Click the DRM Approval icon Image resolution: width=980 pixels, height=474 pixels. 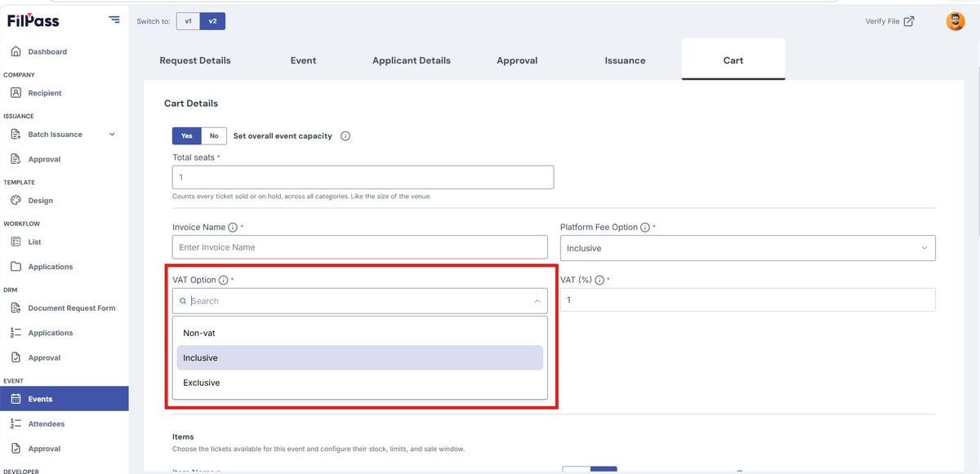(16, 357)
